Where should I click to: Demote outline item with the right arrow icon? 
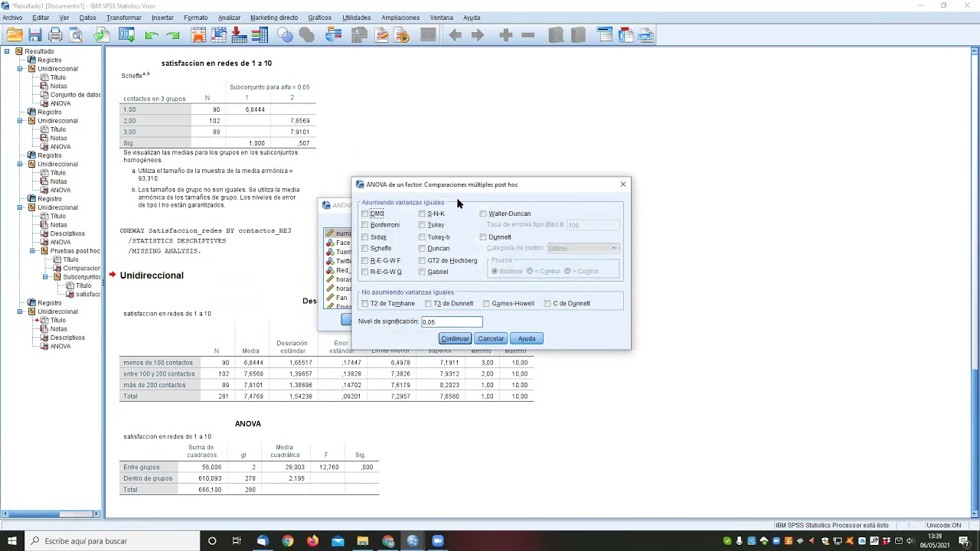point(478,35)
